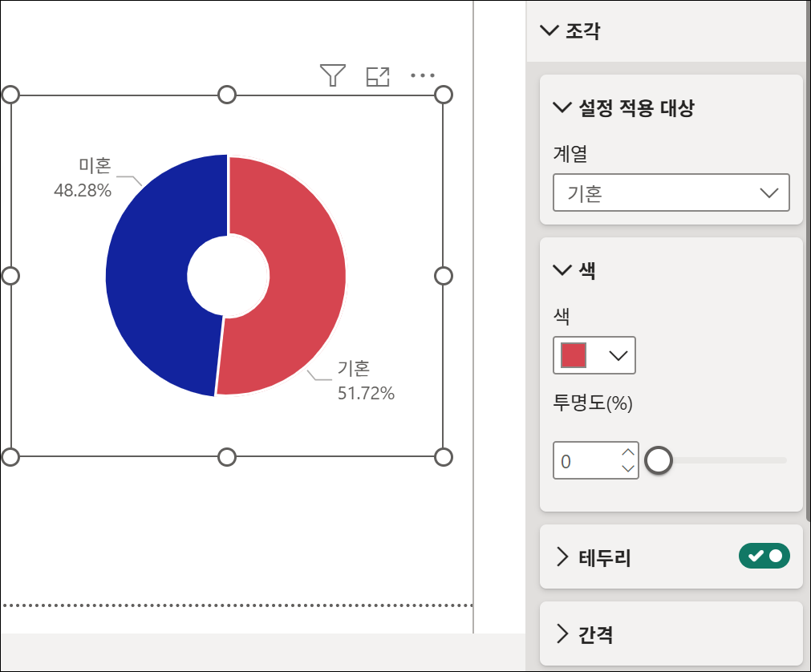Viewport: 811px width, 672px height.
Task: Click the 투명도 number input field
Action: 587,460
